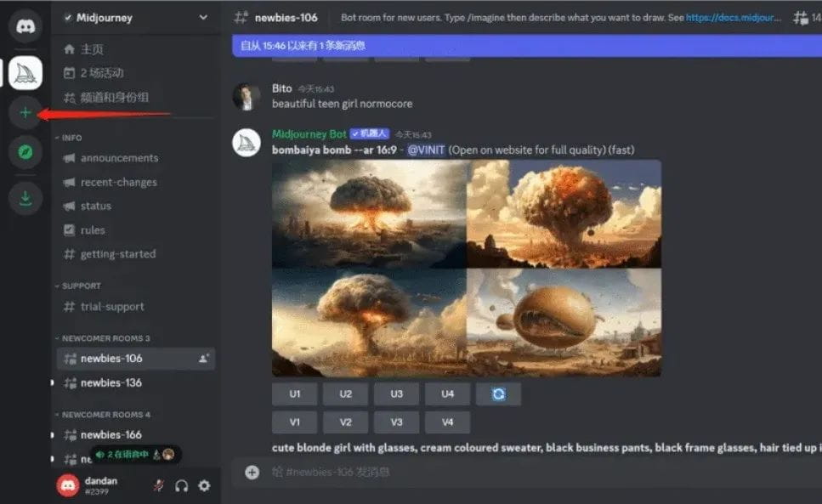Open the 2 场活动 events item

coord(94,73)
